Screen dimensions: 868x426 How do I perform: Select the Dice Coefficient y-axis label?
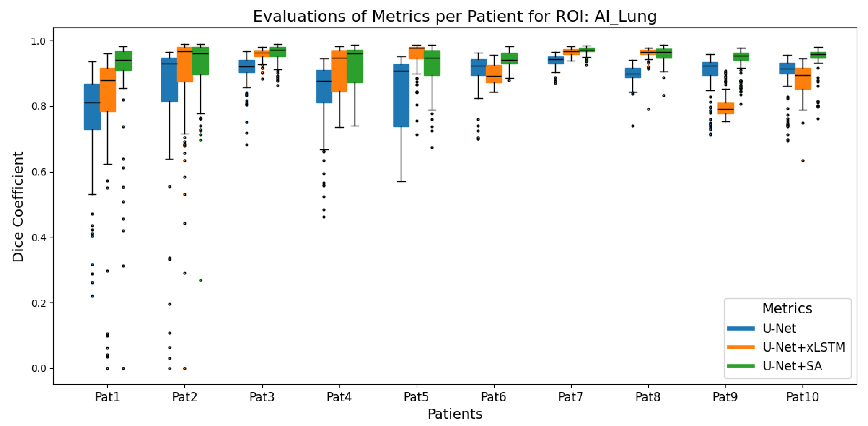18,206
